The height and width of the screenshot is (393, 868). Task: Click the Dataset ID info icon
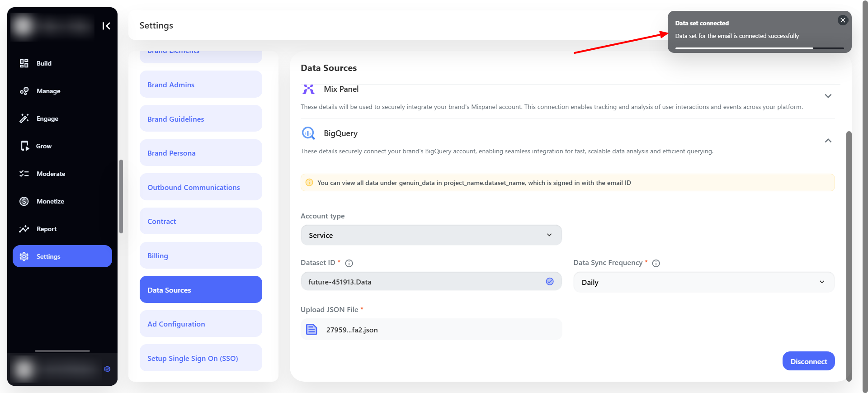[349, 263]
